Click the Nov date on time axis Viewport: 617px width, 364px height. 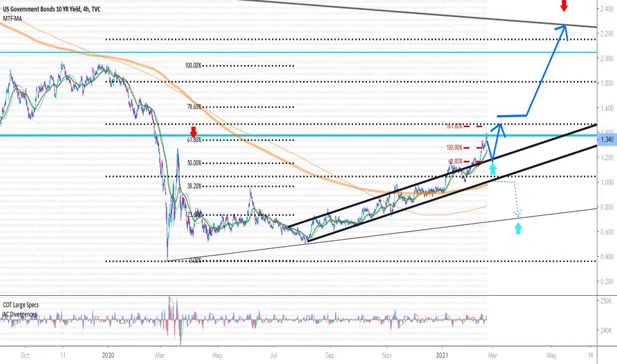pyautogui.click(x=387, y=355)
